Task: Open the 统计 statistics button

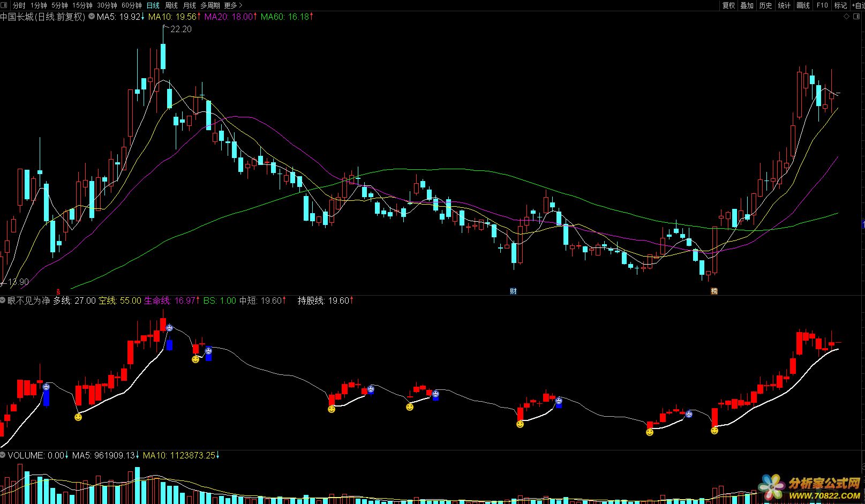Action: (785, 5)
